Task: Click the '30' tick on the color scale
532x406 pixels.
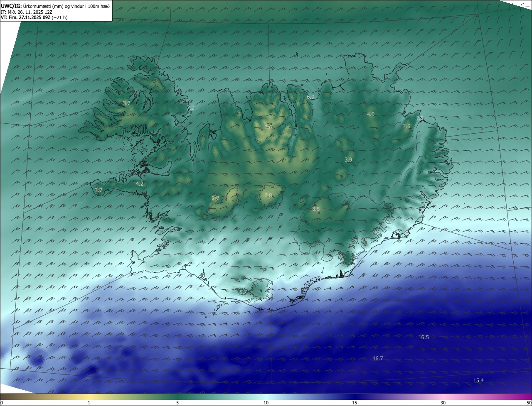Action: pos(443,403)
